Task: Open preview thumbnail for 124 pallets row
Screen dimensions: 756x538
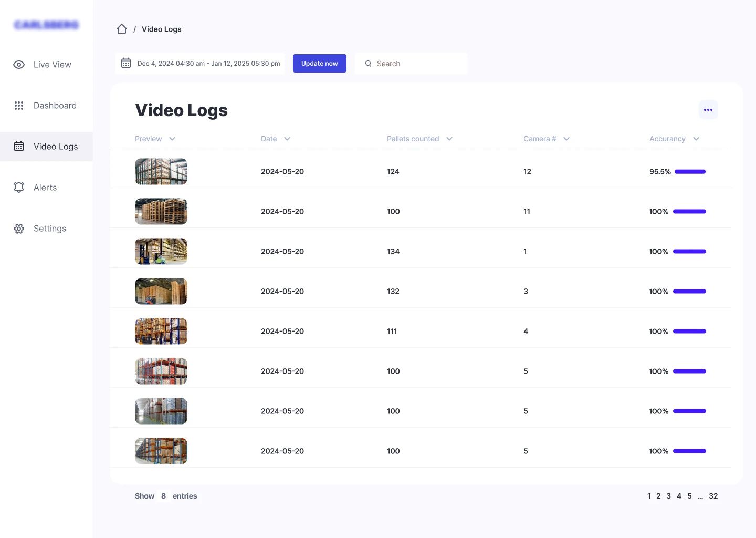Action: point(161,172)
